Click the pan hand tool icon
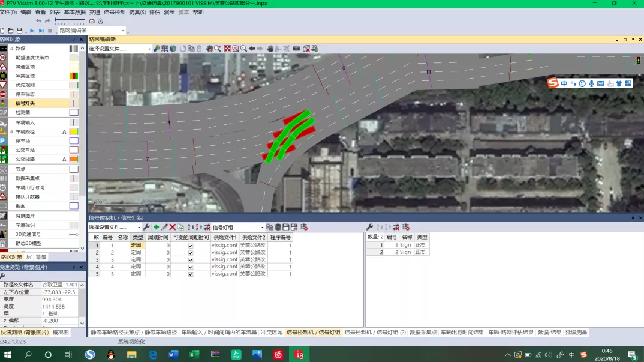The image size is (644, 362). pos(270,49)
